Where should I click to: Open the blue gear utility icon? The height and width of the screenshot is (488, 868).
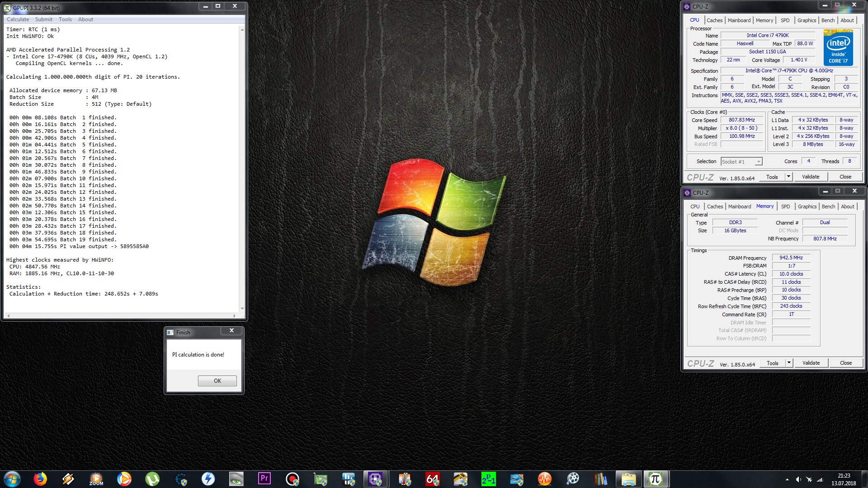[180, 479]
